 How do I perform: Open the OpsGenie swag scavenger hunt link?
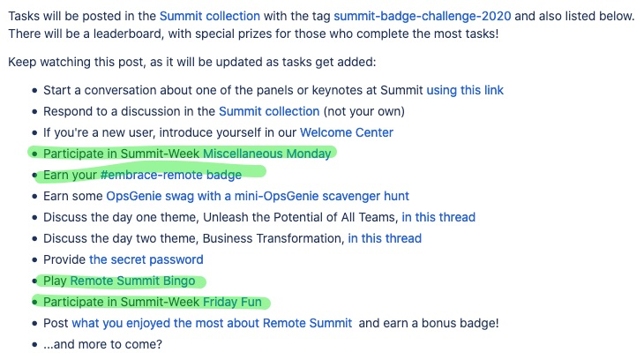point(258,196)
